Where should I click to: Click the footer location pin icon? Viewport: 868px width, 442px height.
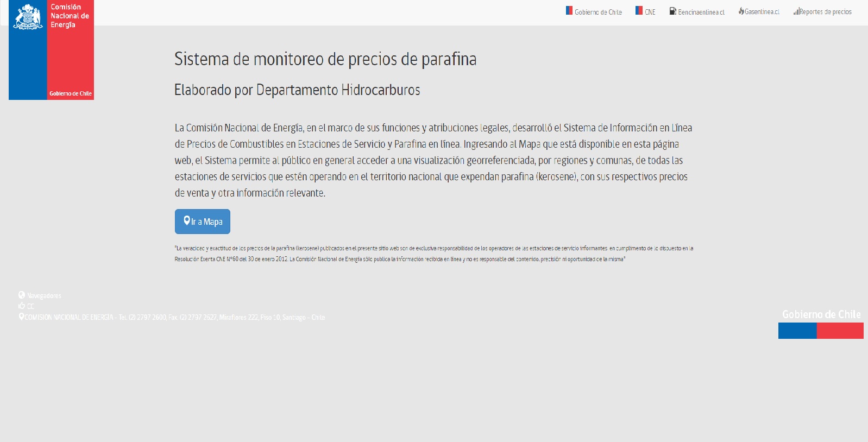pos(21,317)
